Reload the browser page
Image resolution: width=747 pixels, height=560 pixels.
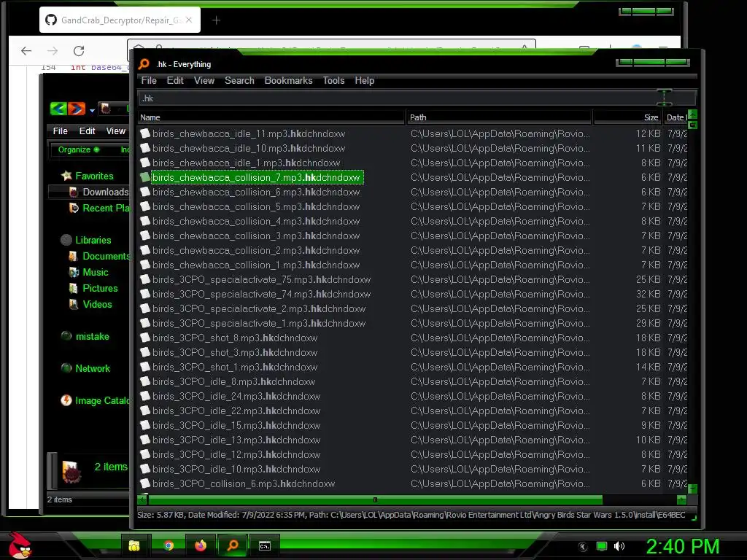pyautogui.click(x=79, y=50)
